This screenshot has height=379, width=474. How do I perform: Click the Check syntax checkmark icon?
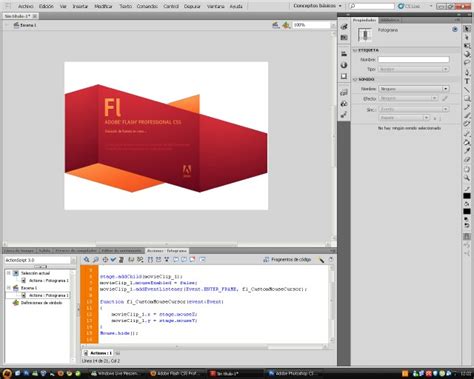click(x=113, y=259)
